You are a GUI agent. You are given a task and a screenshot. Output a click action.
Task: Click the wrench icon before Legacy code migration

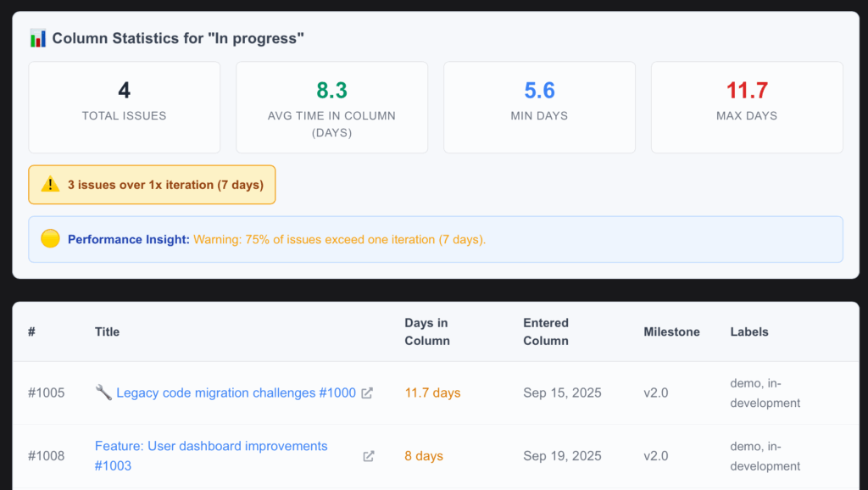103,393
